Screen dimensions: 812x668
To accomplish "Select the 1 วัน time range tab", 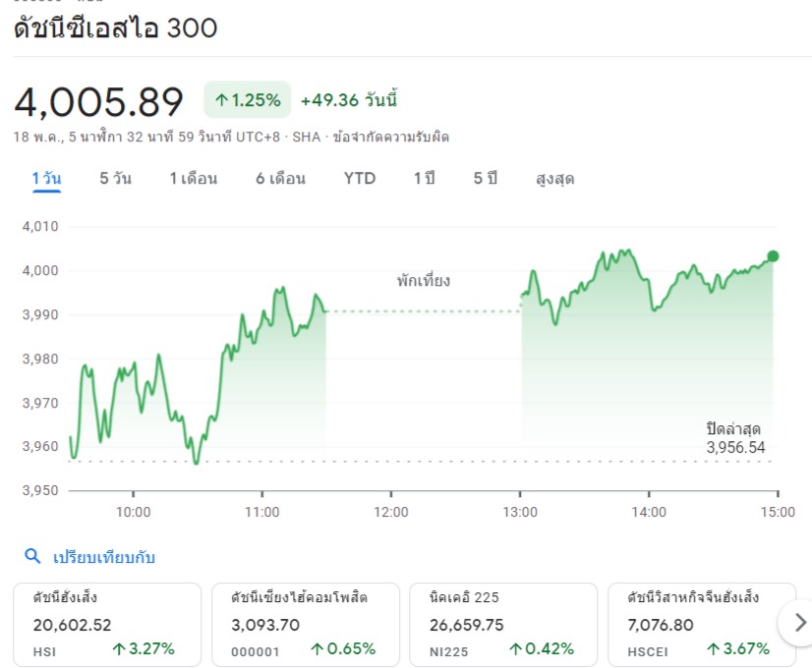I will [x=46, y=179].
